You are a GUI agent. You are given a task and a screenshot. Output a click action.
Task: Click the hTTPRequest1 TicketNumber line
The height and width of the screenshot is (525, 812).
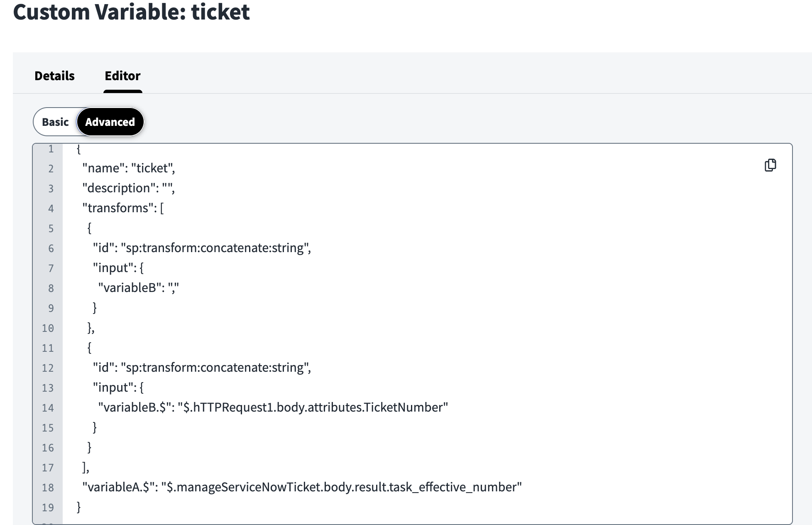(x=273, y=407)
